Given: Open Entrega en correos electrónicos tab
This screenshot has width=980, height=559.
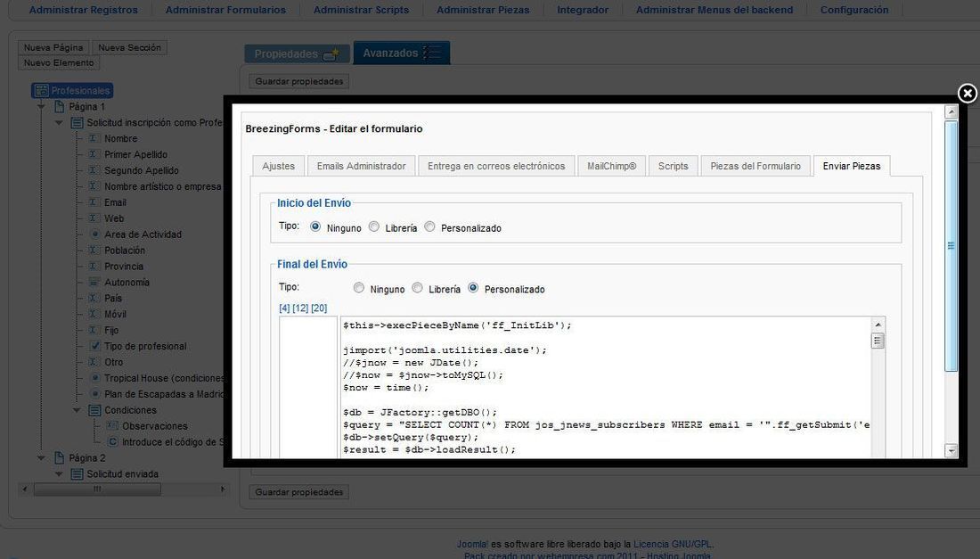Looking at the screenshot, I should click(496, 166).
